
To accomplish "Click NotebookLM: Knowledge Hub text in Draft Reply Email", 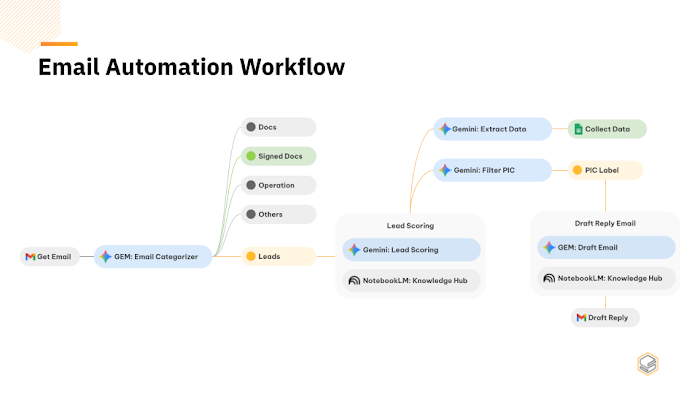I will click(x=610, y=278).
